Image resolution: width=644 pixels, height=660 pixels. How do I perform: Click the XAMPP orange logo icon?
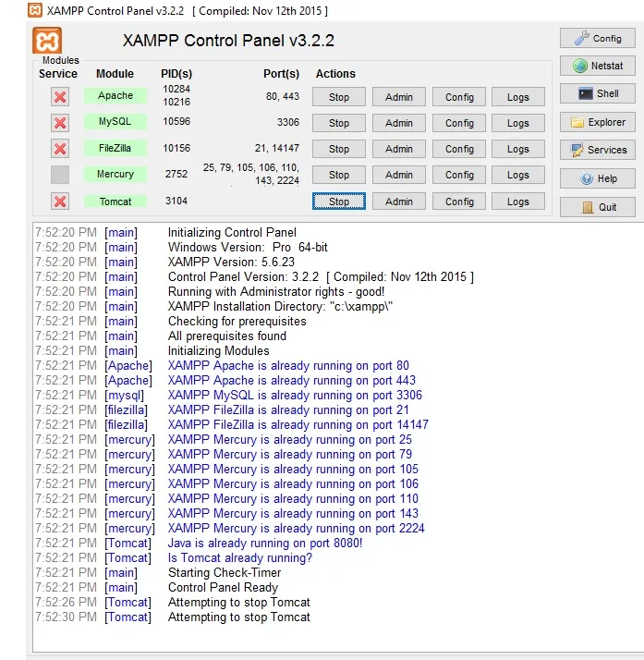click(x=47, y=41)
